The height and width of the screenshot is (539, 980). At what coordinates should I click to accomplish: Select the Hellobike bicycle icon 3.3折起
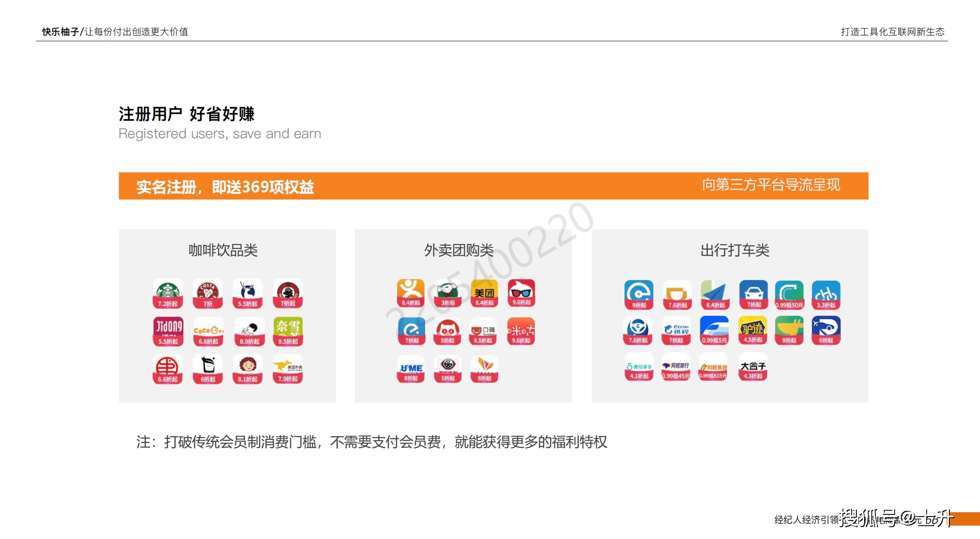(826, 295)
